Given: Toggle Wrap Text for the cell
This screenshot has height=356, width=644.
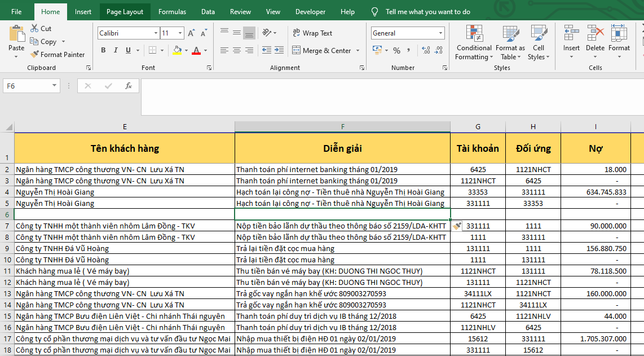Looking at the screenshot, I should (312, 33).
